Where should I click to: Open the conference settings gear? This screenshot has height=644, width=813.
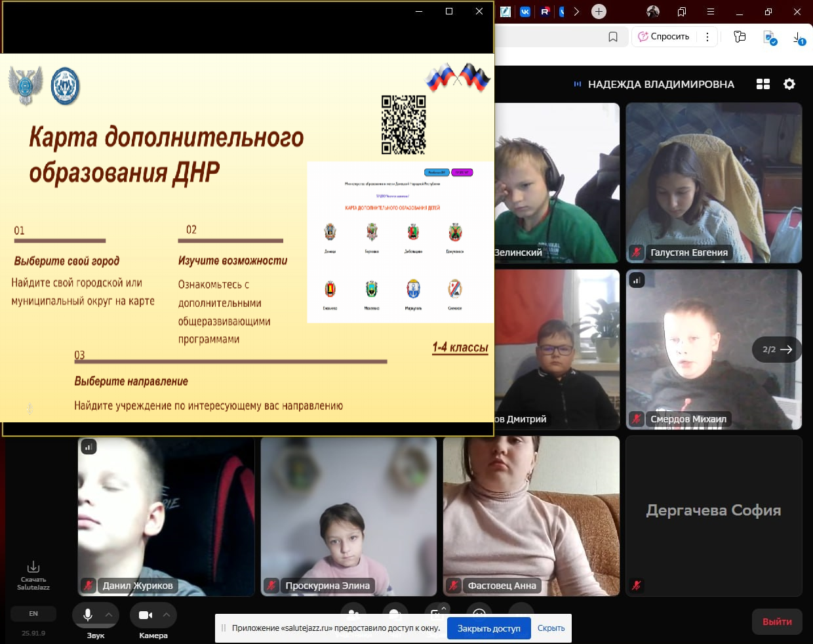pyautogui.click(x=789, y=84)
